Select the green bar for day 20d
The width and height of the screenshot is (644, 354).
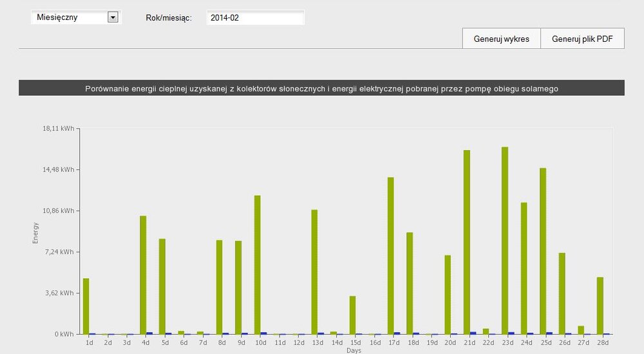[448, 294]
